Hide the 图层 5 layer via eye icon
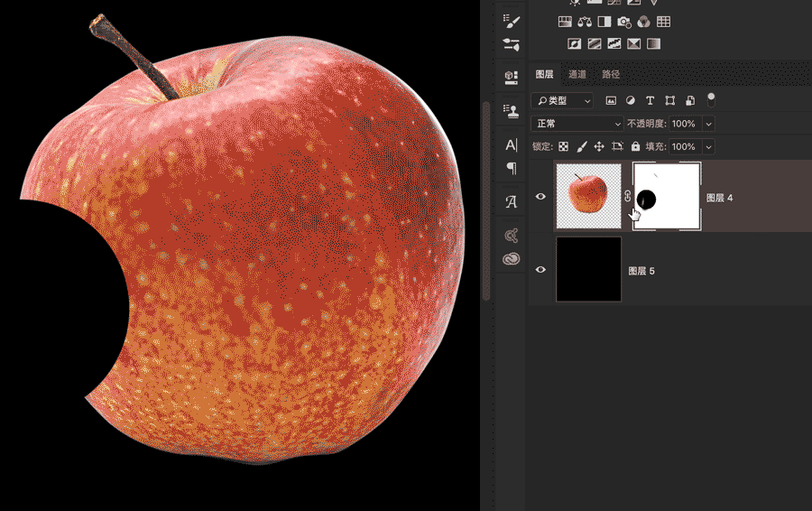Screen dimensions: 812x511 tap(540, 269)
